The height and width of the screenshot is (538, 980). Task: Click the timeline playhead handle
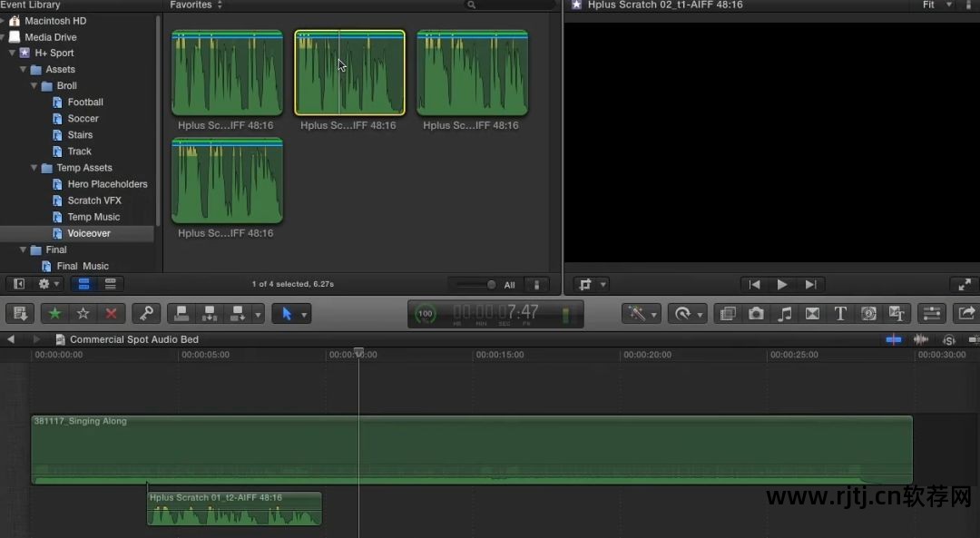pos(358,352)
